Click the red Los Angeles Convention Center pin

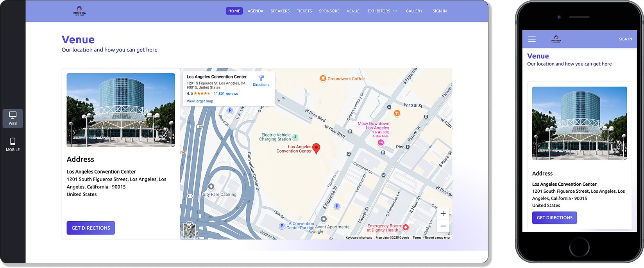(317, 149)
